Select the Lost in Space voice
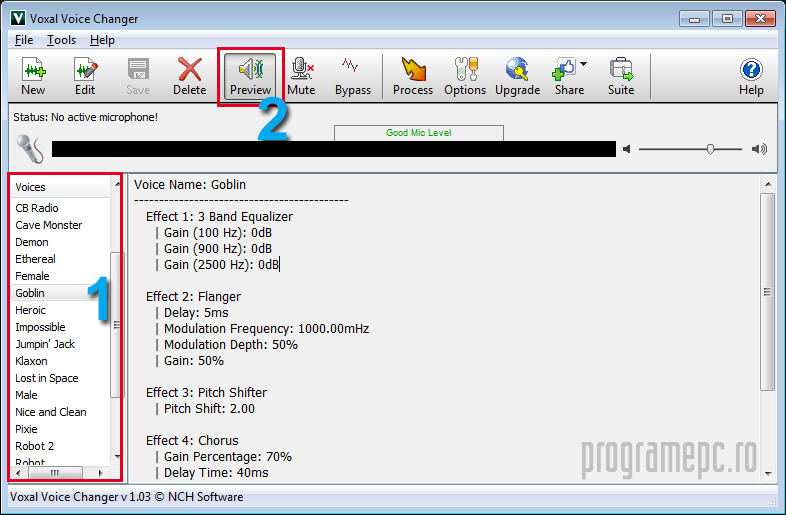The width and height of the screenshot is (786, 515). tap(60, 379)
